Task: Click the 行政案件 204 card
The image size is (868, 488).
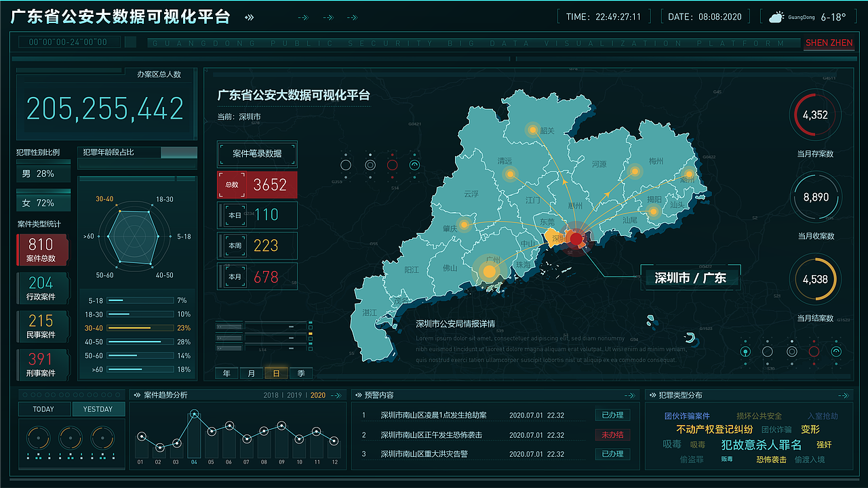Action: click(x=41, y=288)
